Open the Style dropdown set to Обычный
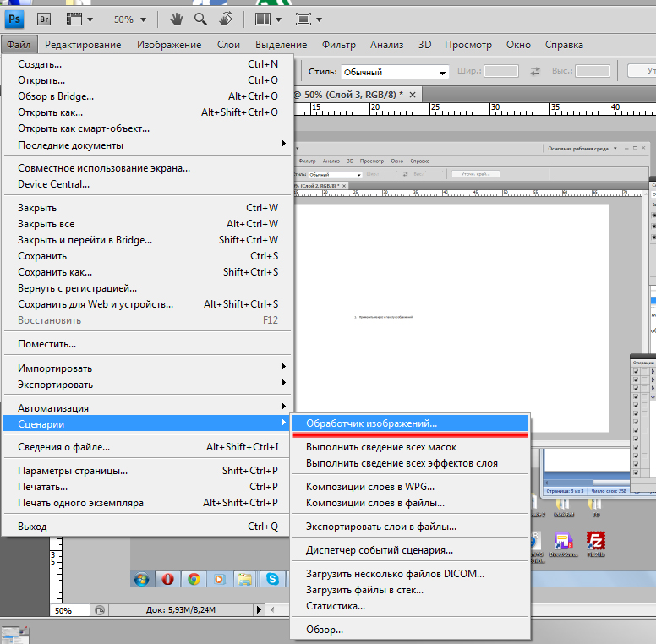This screenshot has height=644, width=656. click(x=394, y=73)
